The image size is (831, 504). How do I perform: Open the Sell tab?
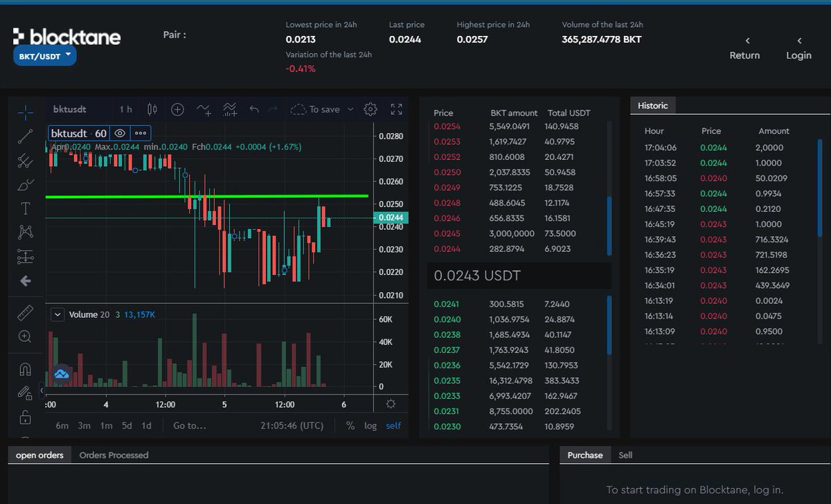(625, 455)
